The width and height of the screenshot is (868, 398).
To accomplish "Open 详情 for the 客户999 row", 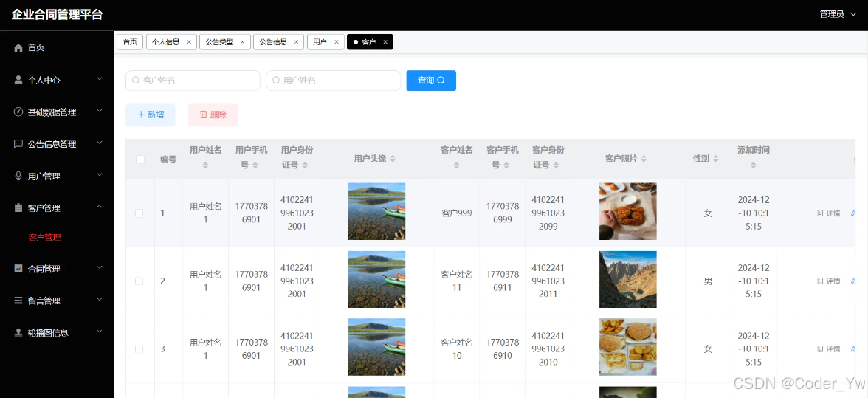I will point(829,213).
